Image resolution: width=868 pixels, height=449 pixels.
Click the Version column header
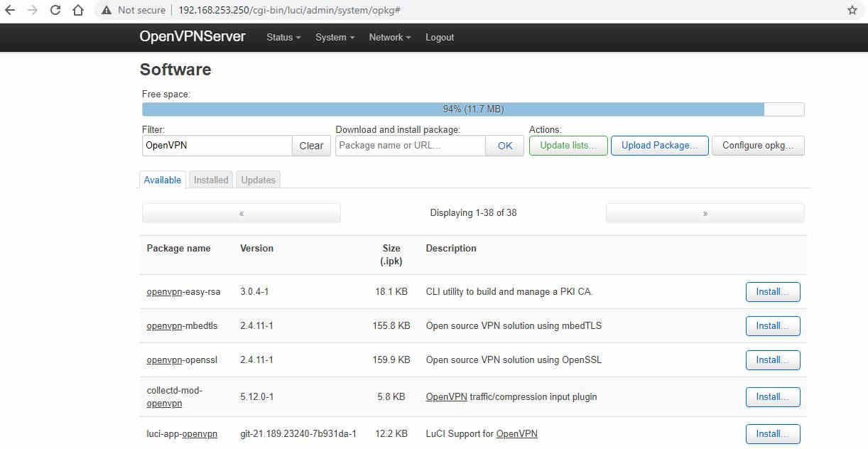[x=257, y=249]
